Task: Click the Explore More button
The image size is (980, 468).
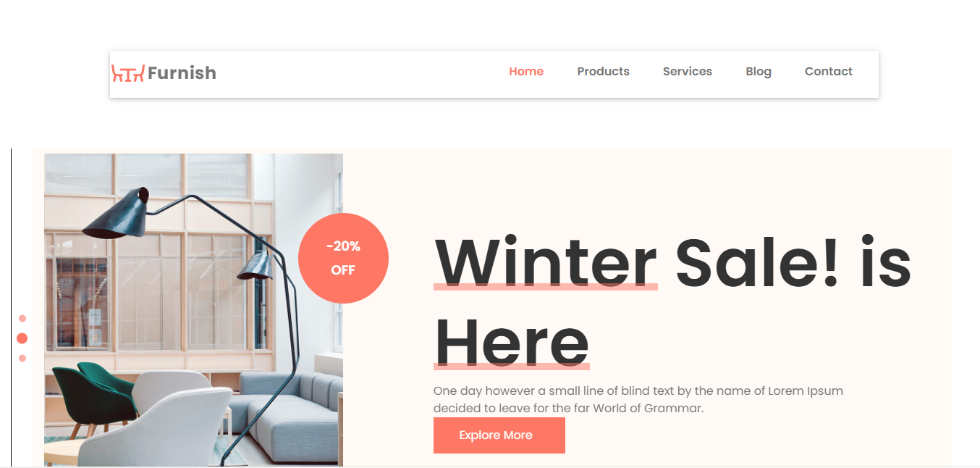Action: [x=499, y=435]
